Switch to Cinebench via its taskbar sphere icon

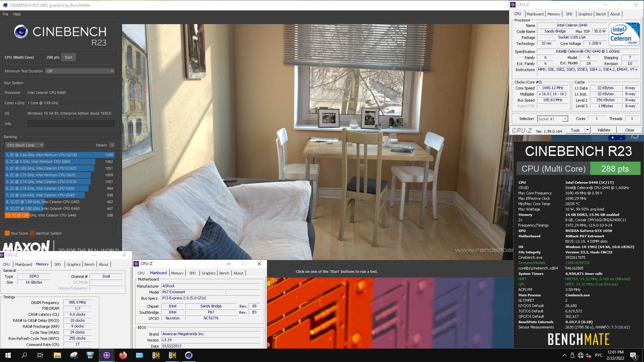(189, 355)
